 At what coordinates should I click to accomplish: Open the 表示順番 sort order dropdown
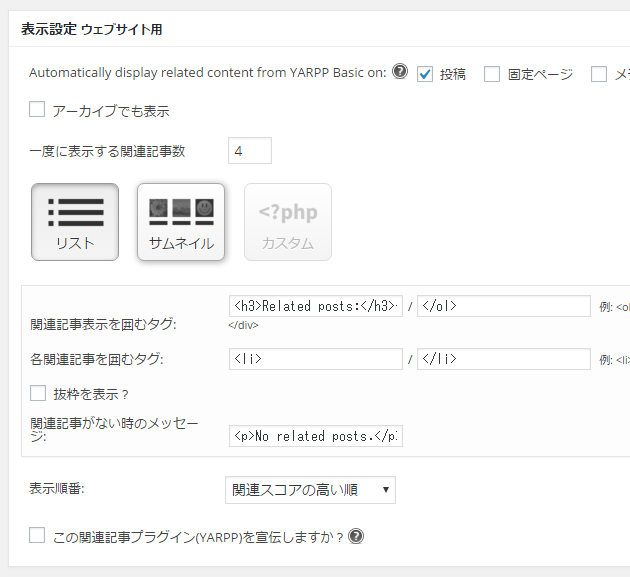pos(310,490)
